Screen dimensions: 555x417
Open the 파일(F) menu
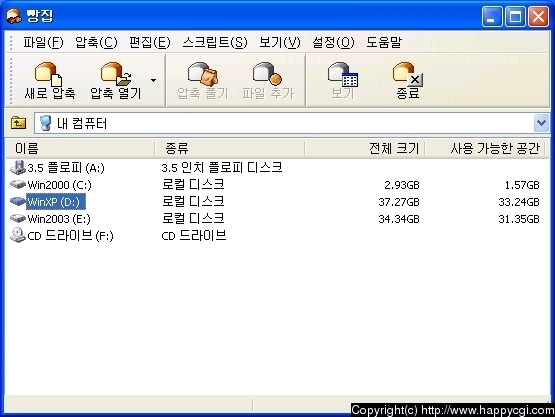[43, 42]
